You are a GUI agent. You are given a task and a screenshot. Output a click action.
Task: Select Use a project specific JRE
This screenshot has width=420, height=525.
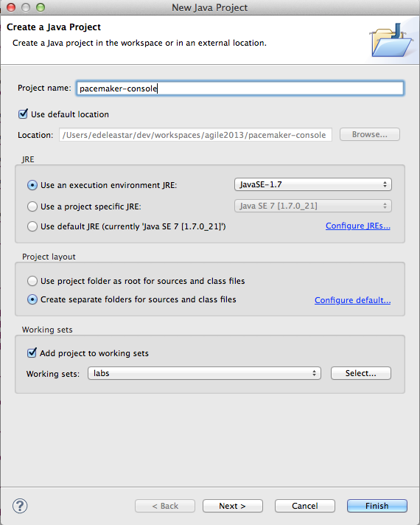click(x=32, y=206)
